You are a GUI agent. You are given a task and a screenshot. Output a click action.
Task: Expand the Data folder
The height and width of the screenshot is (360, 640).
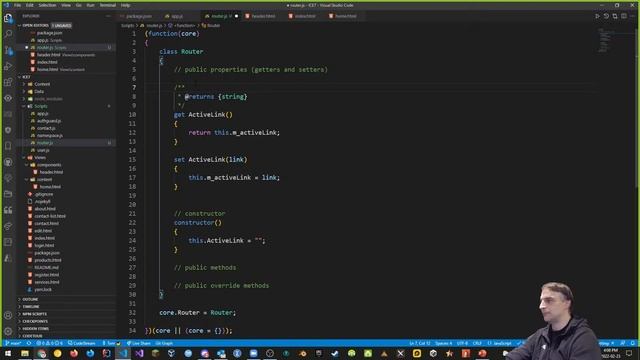[x=39, y=91]
